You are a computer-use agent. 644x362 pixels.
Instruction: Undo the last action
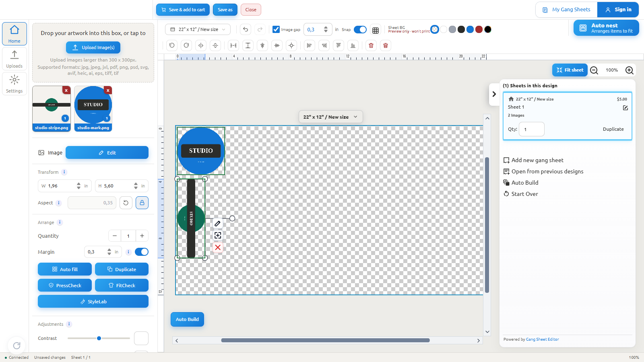click(246, 29)
